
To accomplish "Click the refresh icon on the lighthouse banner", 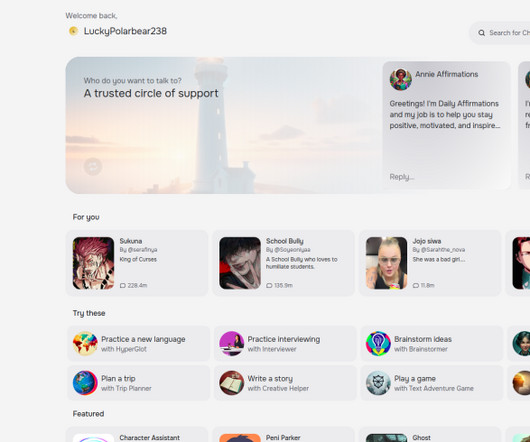I will [x=93, y=167].
